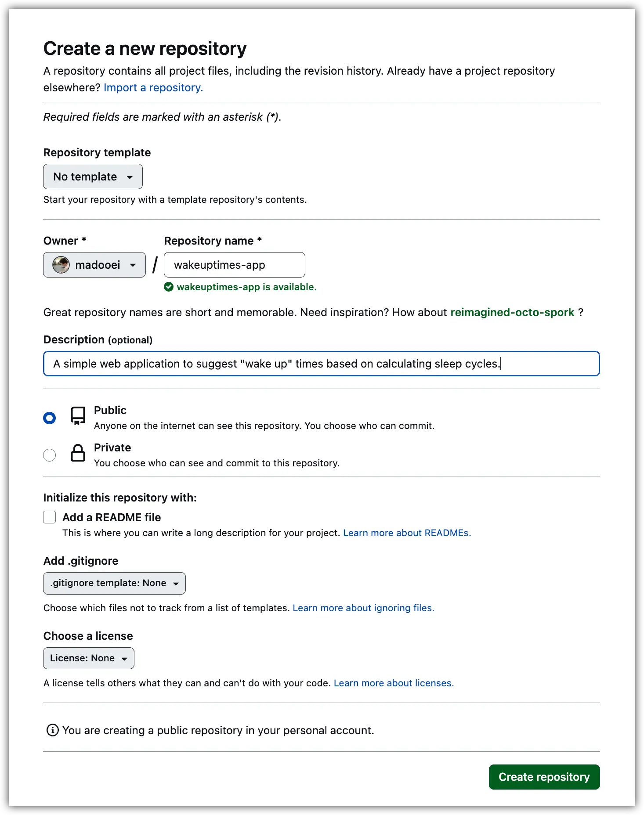This screenshot has height=815, width=644.
Task: Open the madooei owner dropdown
Action: [94, 265]
